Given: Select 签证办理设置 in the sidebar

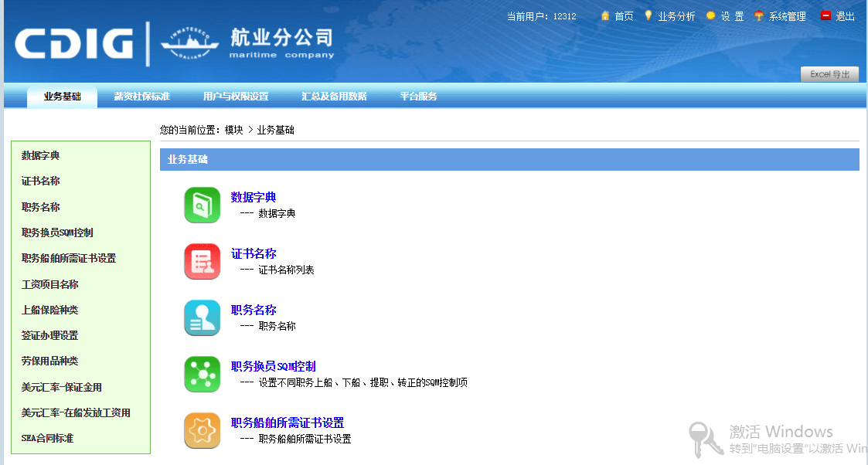Looking at the screenshot, I should point(49,335).
